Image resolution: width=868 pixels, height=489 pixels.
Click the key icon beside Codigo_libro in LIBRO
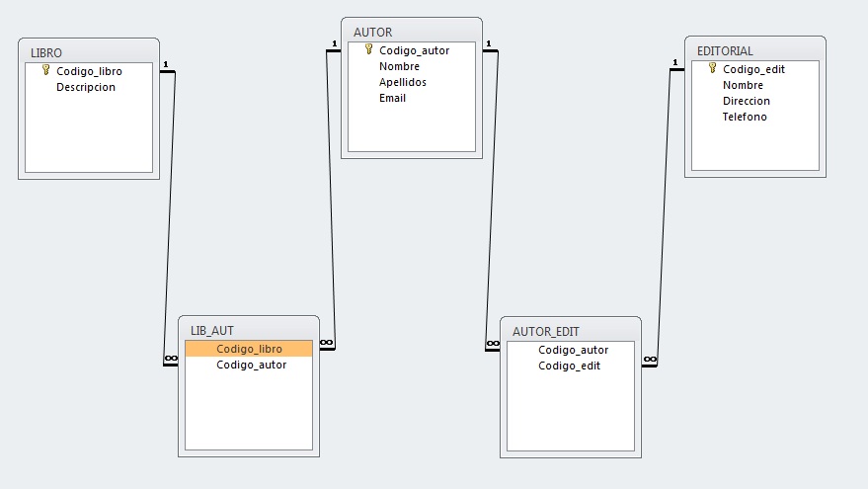point(45,70)
